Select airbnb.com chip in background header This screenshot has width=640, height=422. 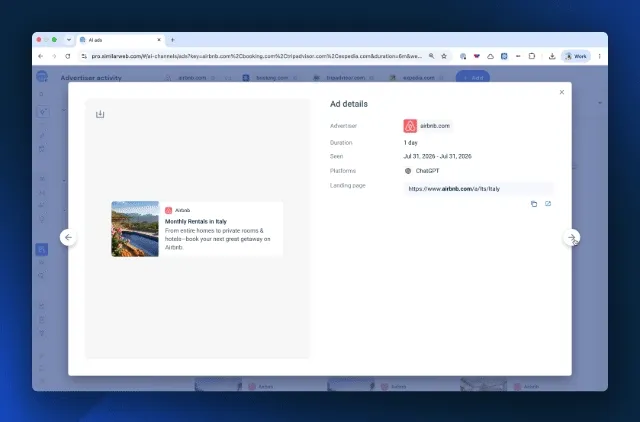pos(190,78)
